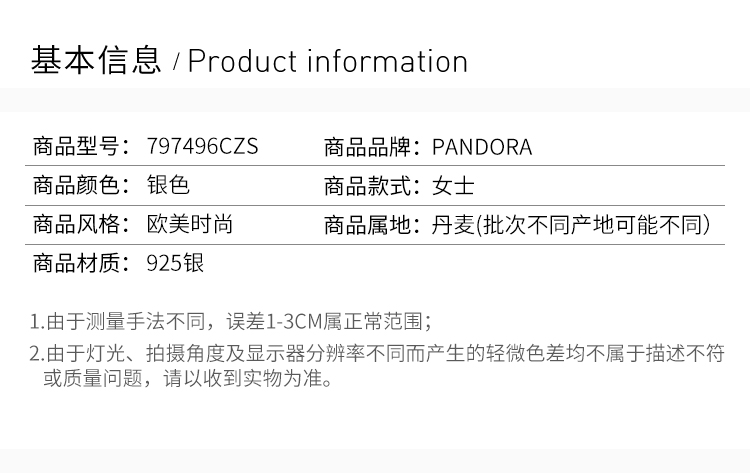Select the slash separator in the heading
Viewport: 750px width, 473px height.
coord(176,64)
